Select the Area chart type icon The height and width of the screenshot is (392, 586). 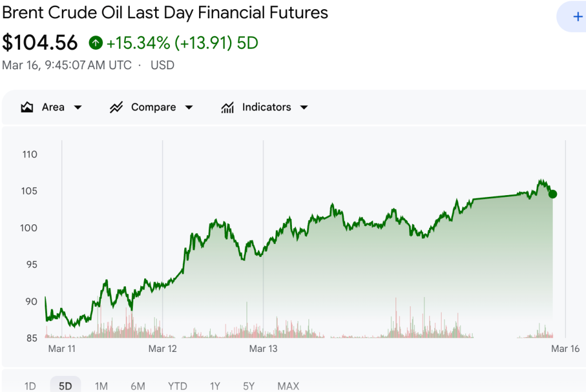click(x=26, y=106)
